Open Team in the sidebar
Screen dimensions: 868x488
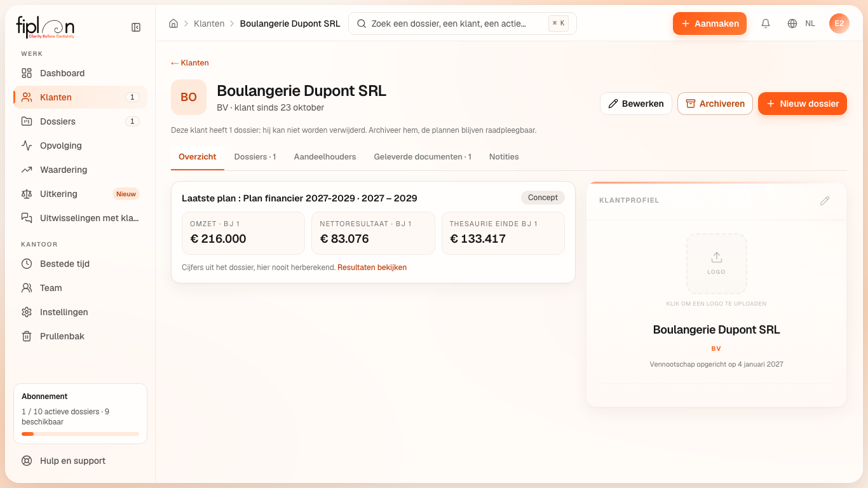80,288
